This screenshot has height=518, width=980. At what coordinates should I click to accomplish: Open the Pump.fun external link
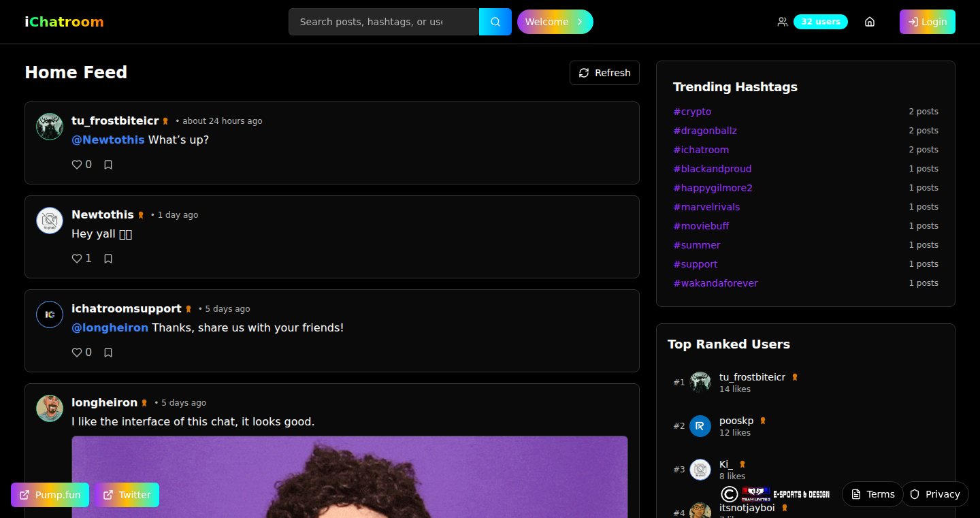(x=50, y=495)
